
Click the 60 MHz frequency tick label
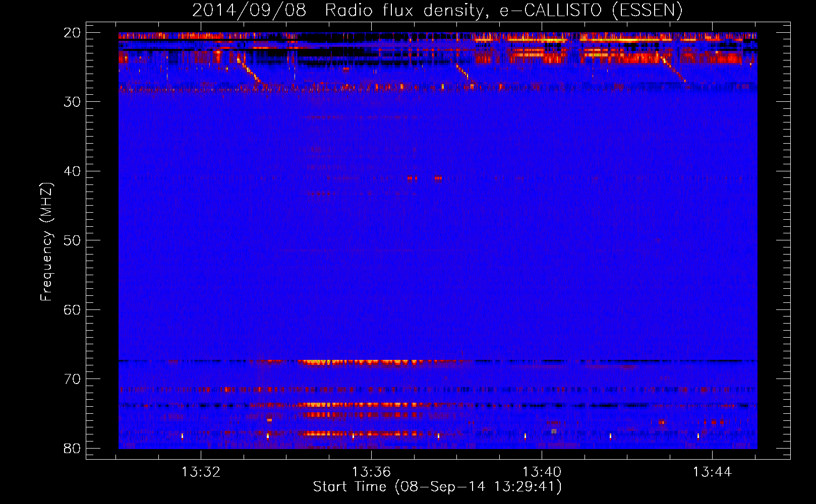pos(72,309)
